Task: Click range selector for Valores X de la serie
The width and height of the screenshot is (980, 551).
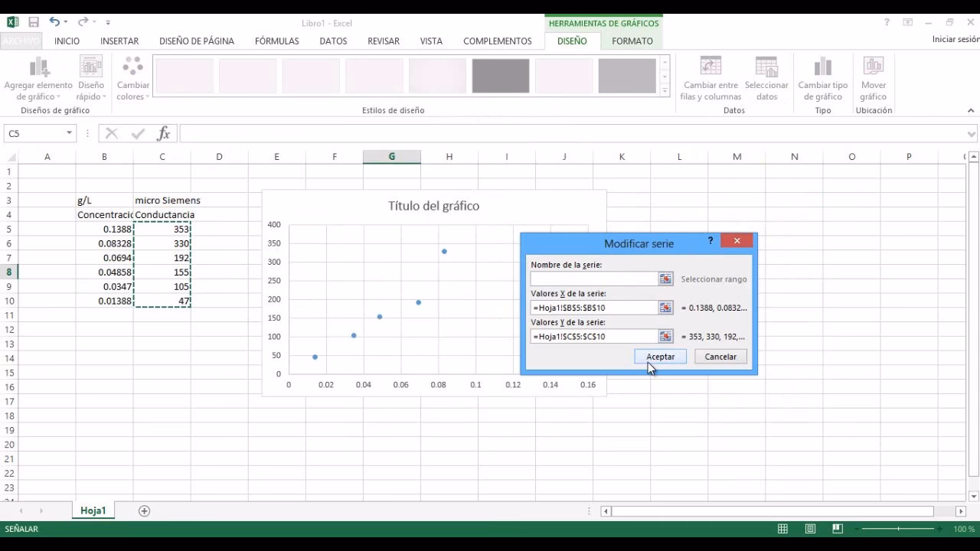Action: click(x=665, y=308)
